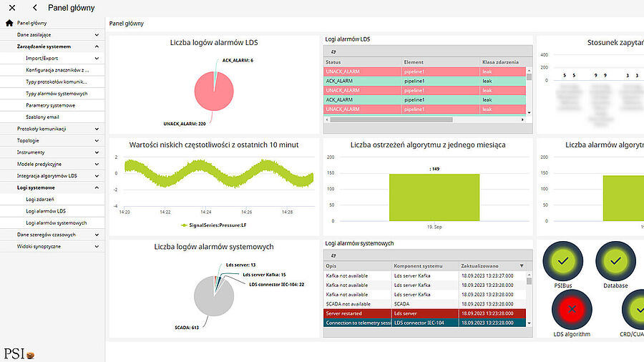Go back using the left arrow icon
The image size is (644, 362).
point(35,8)
